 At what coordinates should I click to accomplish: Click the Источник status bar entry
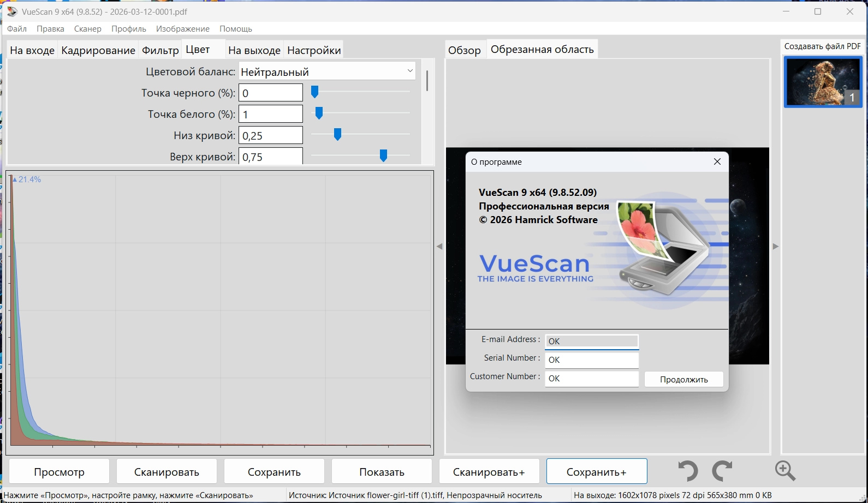coord(415,495)
